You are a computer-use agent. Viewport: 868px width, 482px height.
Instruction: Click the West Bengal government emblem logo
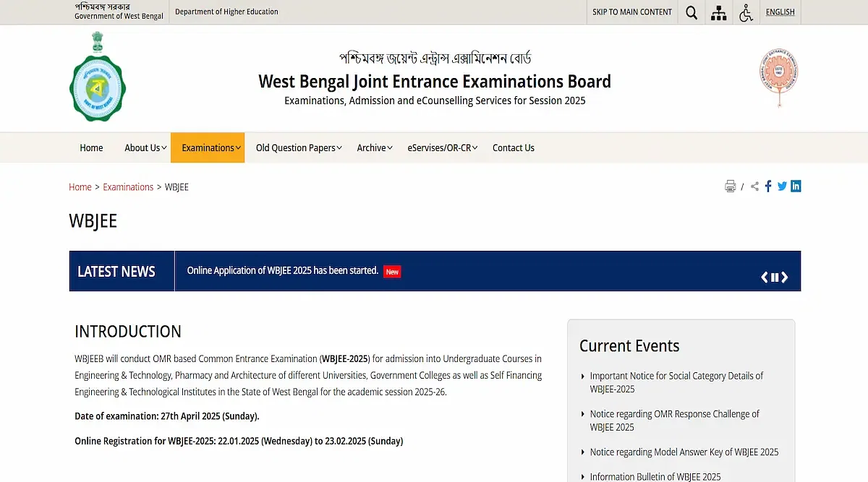pos(98,77)
